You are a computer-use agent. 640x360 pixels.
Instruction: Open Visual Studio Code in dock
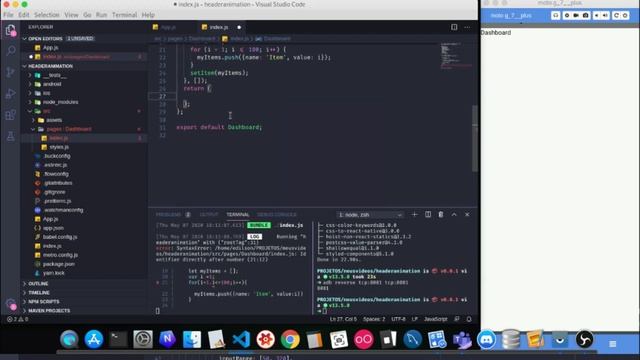[x=241, y=339]
